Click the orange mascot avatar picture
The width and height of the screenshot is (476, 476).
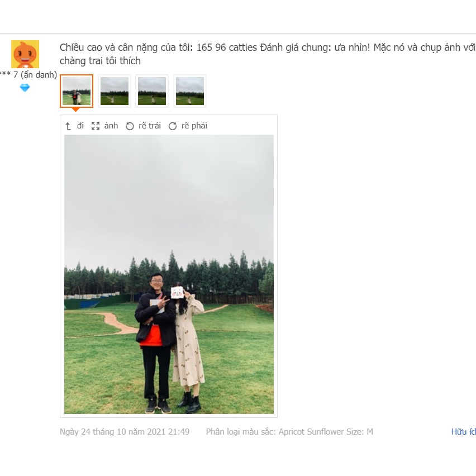pyautogui.click(x=25, y=54)
